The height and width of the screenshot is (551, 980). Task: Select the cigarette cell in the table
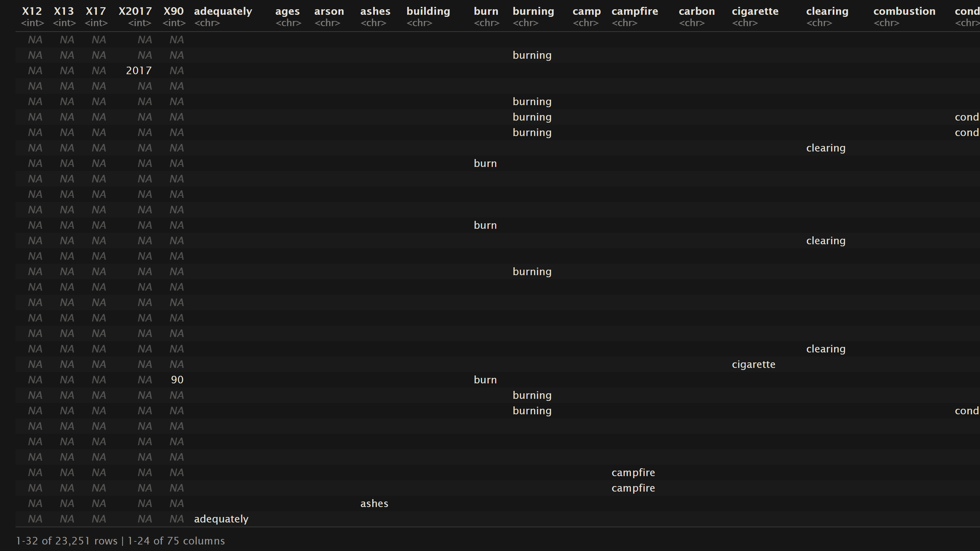[x=753, y=364]
